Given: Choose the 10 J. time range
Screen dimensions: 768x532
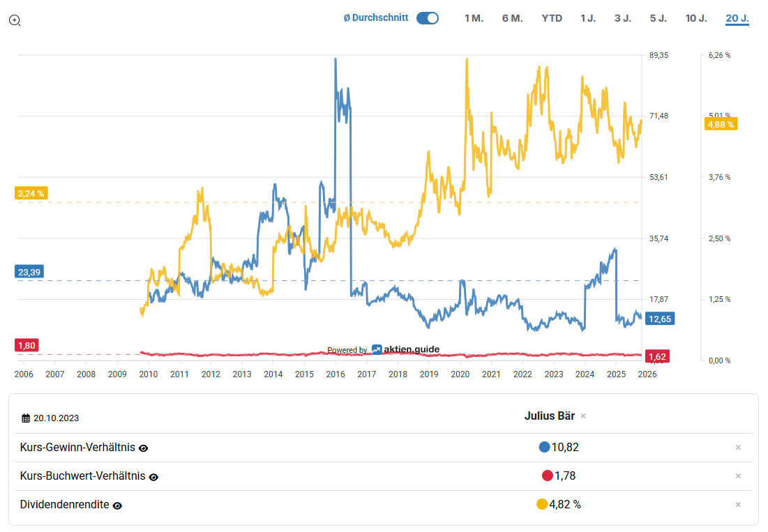Looking at the screenshot, I should tap(696, 18).
